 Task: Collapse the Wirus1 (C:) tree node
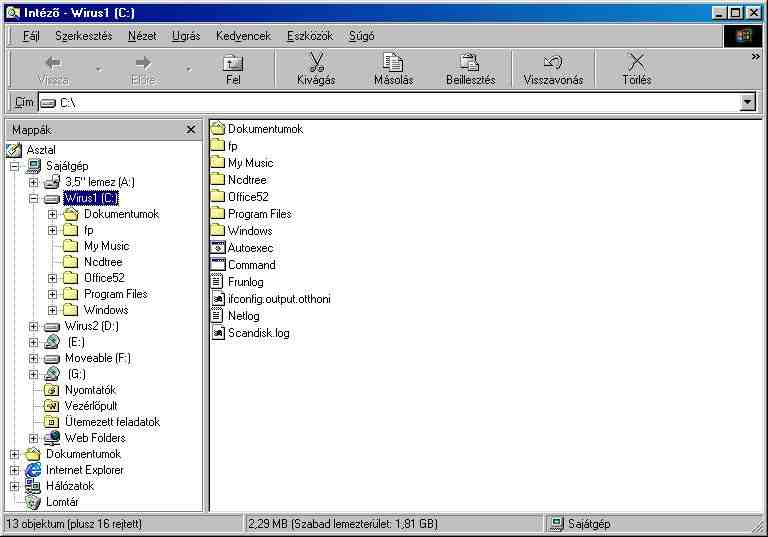[x=34, y=198]
